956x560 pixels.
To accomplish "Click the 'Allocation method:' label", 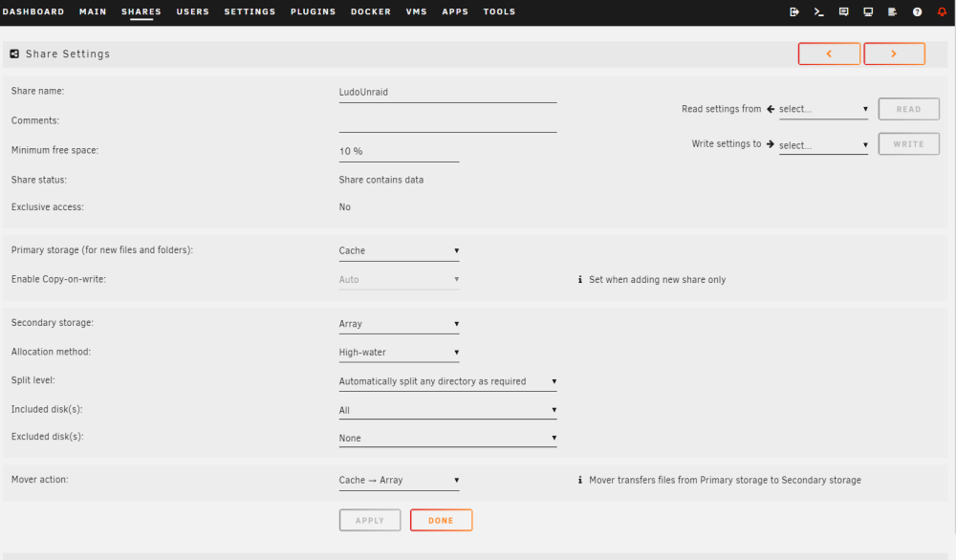I will coord(51,352).
